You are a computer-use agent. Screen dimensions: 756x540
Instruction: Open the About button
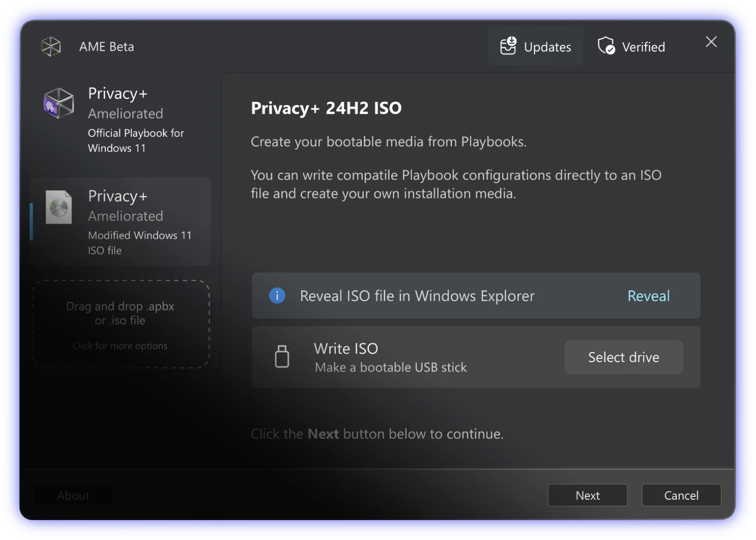point(73,495)
